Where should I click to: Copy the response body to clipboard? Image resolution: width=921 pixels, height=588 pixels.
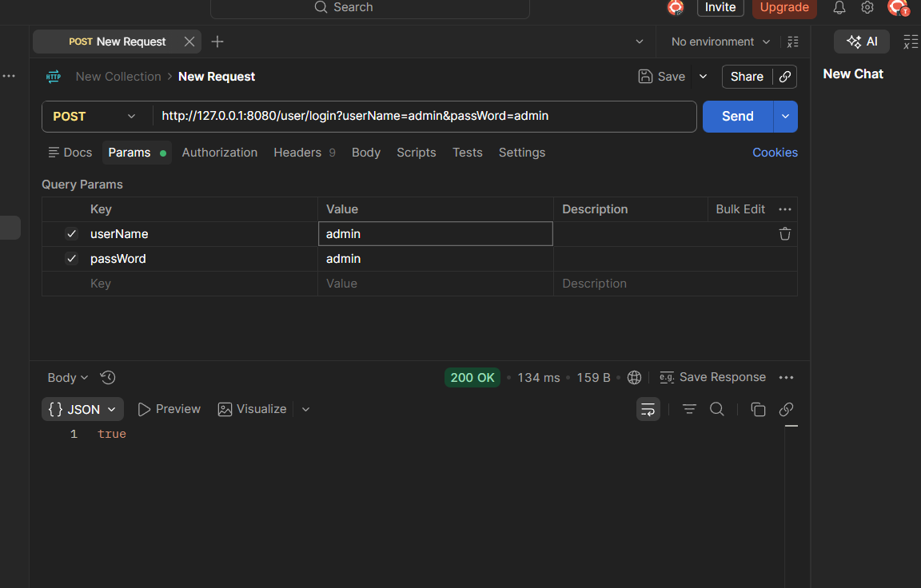pyautogui.click(x=758, y=409)
